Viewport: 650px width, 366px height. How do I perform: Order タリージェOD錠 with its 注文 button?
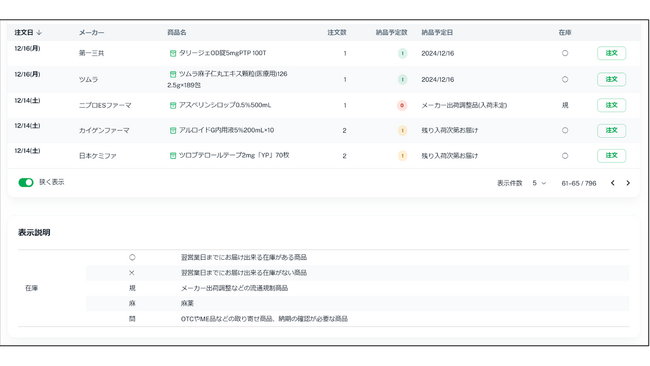pyautogui.click(x=611, y=53)
